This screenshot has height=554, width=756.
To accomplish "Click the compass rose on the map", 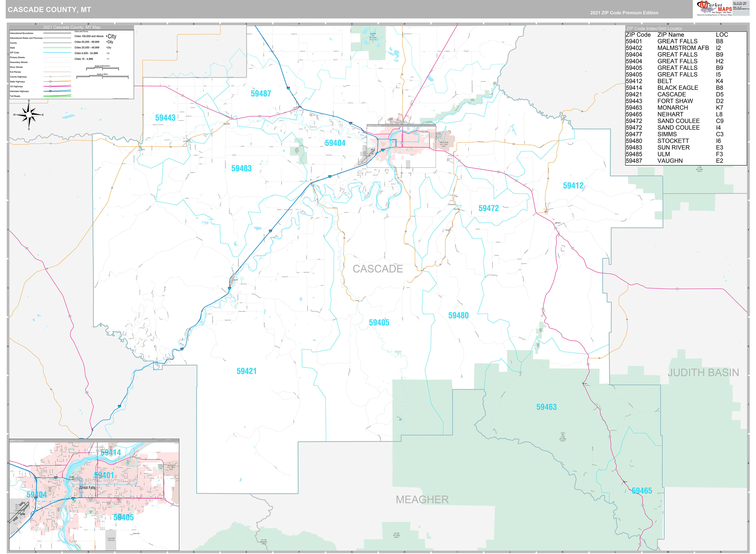I will [x=29, y=115].
